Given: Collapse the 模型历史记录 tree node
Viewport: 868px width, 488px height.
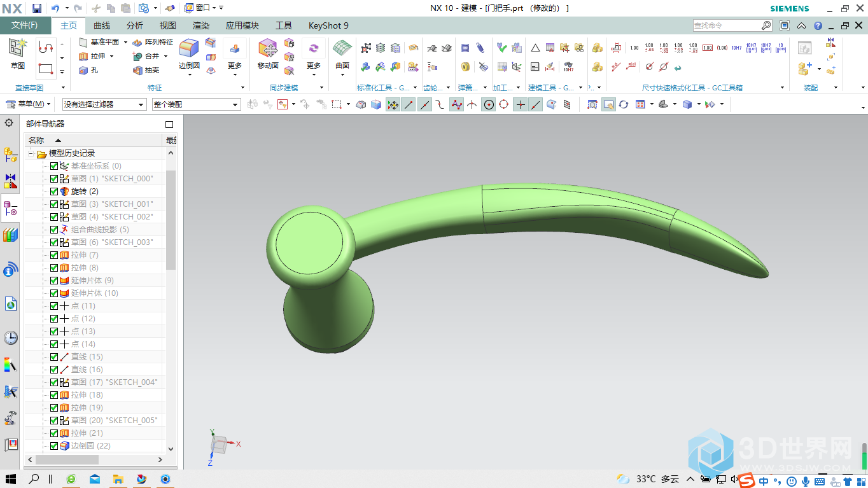Looking at the screenshot, I should pos(31,153).
